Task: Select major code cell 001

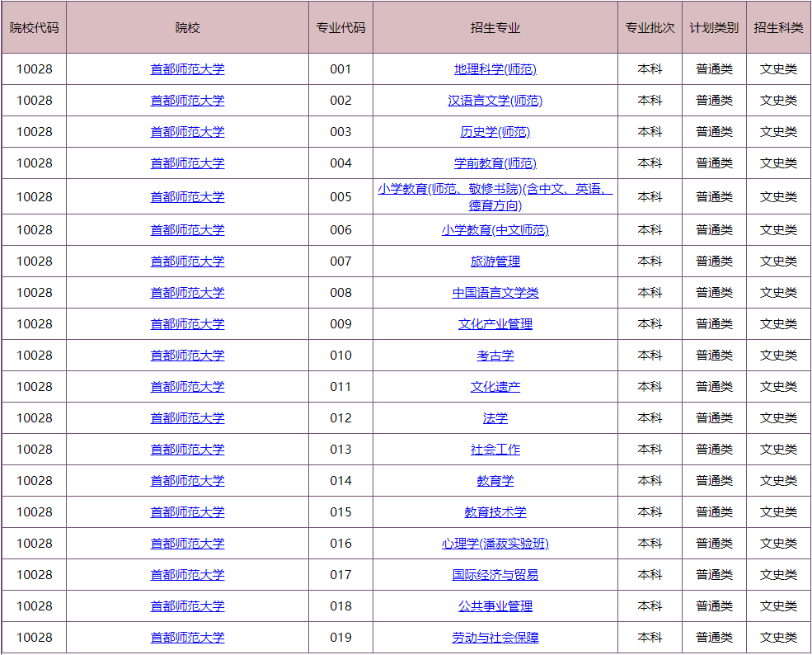Action: (x=340, y=69)
